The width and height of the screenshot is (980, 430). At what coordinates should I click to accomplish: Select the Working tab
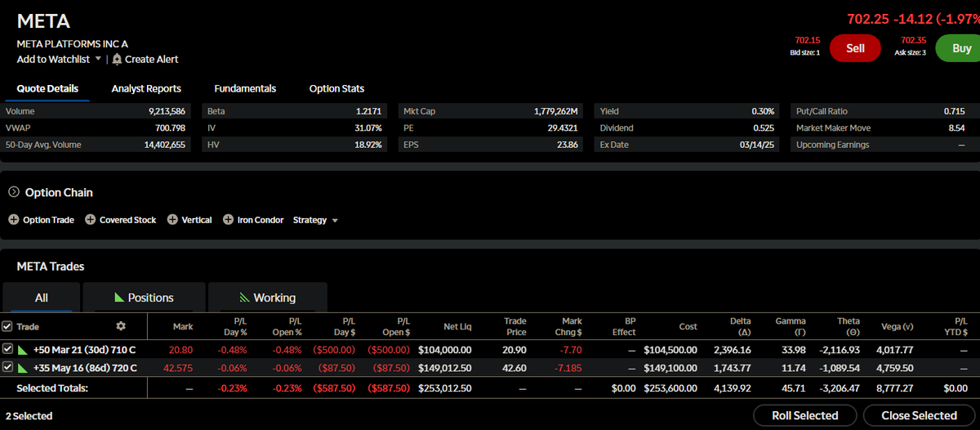pyautogui.click(x=267, y=298)
